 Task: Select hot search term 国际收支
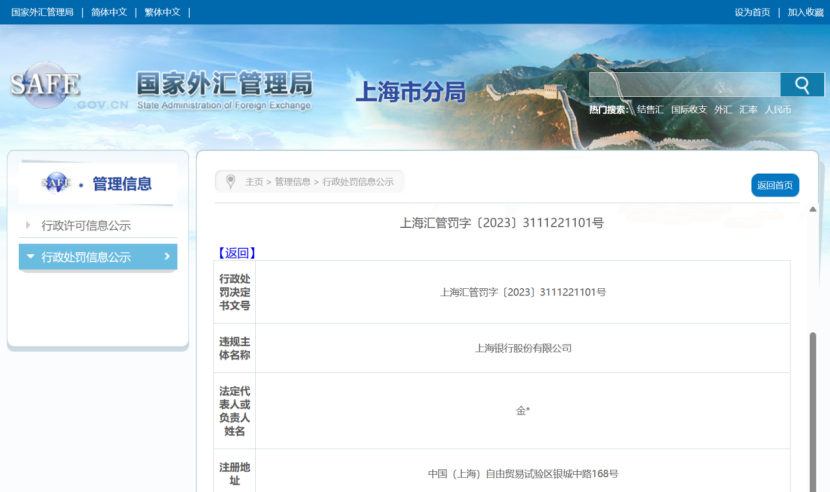[689, 110]
